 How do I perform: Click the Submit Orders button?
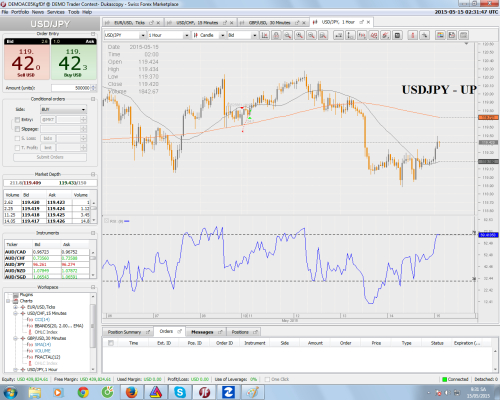tap(50, 157)
